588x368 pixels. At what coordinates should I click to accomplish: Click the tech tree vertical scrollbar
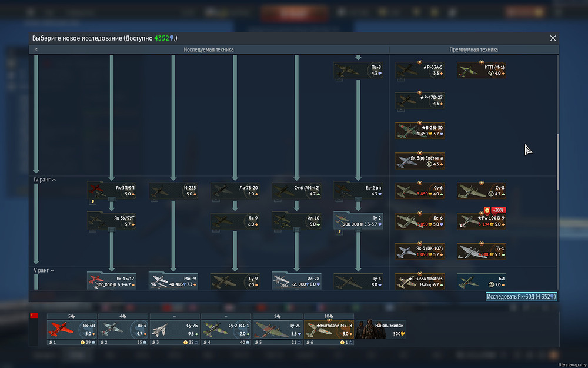(x=557, y=163)
